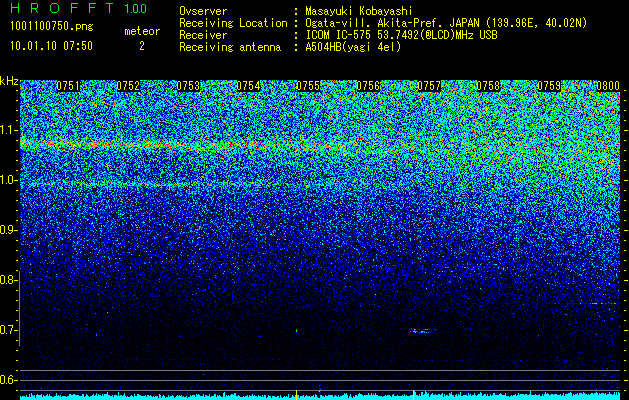Click the Ovserver field label
The height and width of the screenshot is (400, 629).
point(203,11)
